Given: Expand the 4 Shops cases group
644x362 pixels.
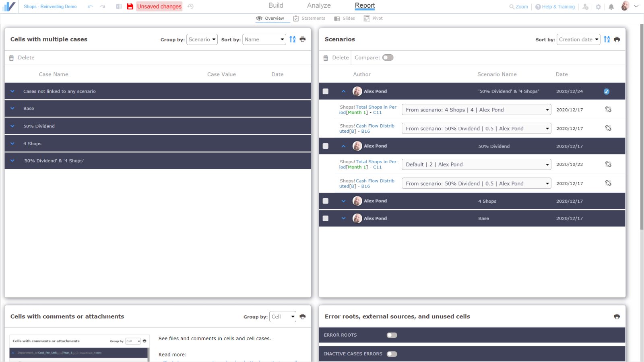Looking at the screenshot, I should click(x=12, y=144).
